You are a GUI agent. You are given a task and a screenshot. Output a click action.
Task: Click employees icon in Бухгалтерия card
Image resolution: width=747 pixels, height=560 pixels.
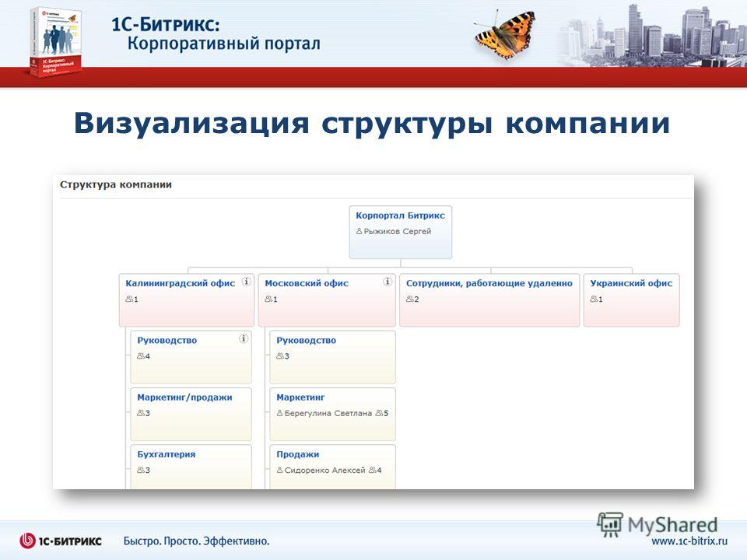click(x=141, y=470)
